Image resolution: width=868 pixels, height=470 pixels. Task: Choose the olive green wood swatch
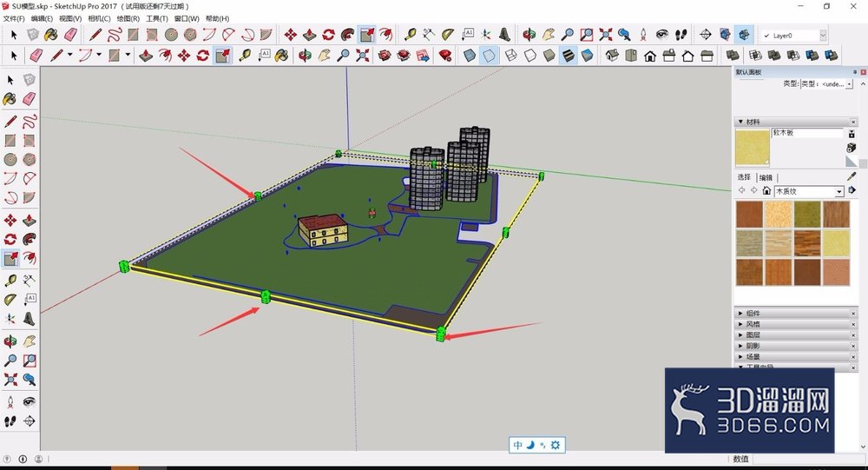pos(806,214)
